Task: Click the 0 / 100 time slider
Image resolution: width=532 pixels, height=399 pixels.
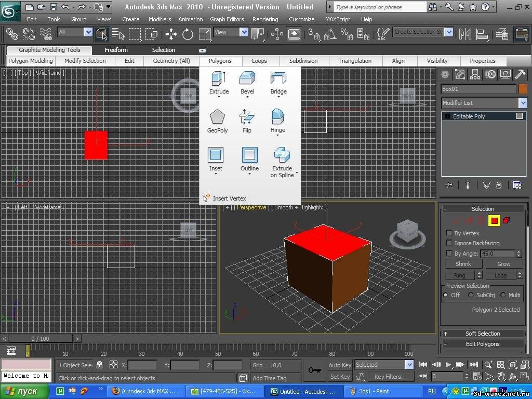Action: click(40, 339)
